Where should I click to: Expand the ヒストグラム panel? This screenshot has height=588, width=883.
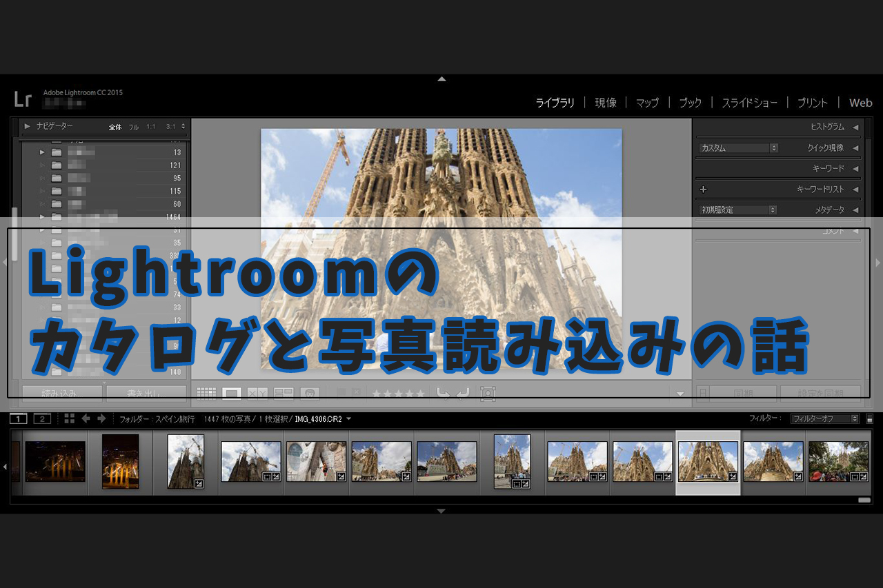[855, 127]
